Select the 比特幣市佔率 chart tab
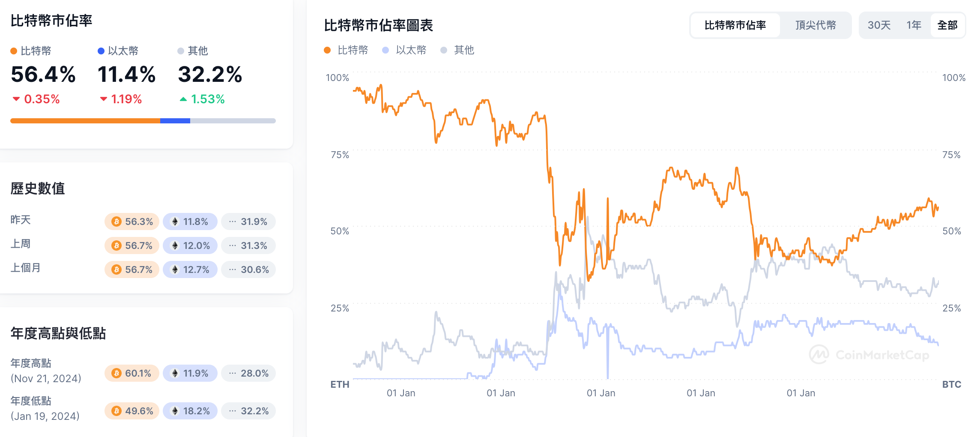Screen dimensions: 980x437 pyautogui.click(x=735, y=25)
